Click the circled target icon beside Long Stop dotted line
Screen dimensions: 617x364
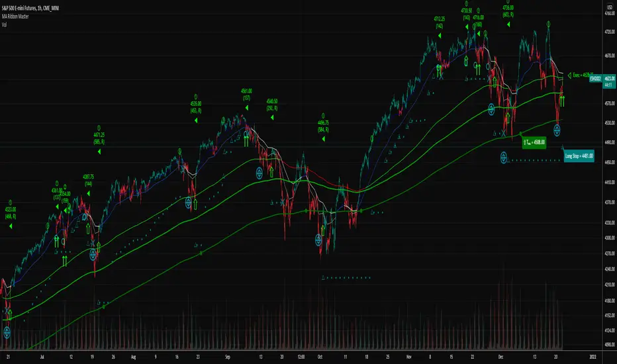[x=503, y=158]
